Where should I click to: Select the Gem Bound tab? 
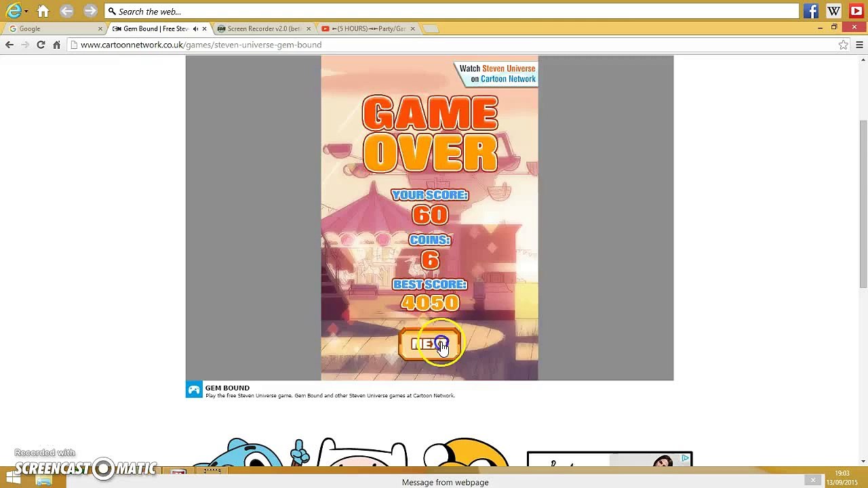point(155,28)
